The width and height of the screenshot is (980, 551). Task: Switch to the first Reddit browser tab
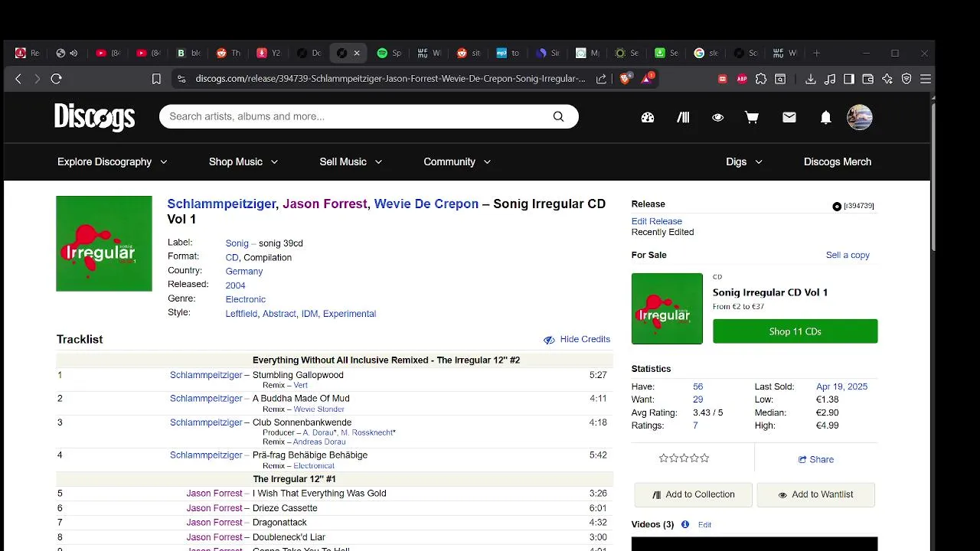click(228, 53)
